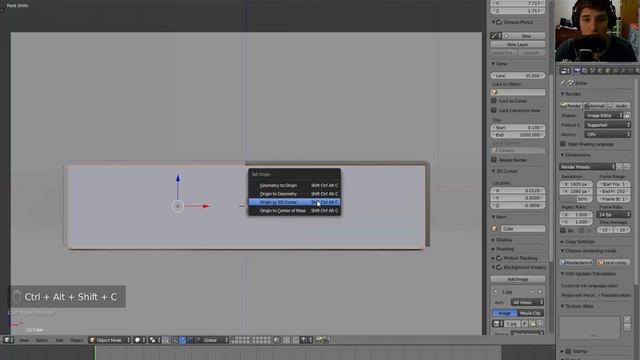Screen dimensions: 640x360
Task: Toggle the Motion Tracking checkbox
Action: 499,258
